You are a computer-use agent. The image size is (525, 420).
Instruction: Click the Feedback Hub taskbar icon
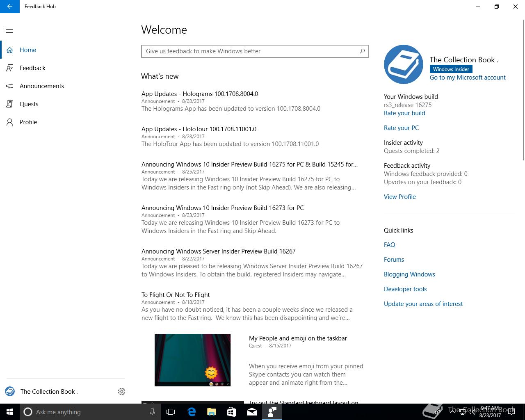click(272, 412)
